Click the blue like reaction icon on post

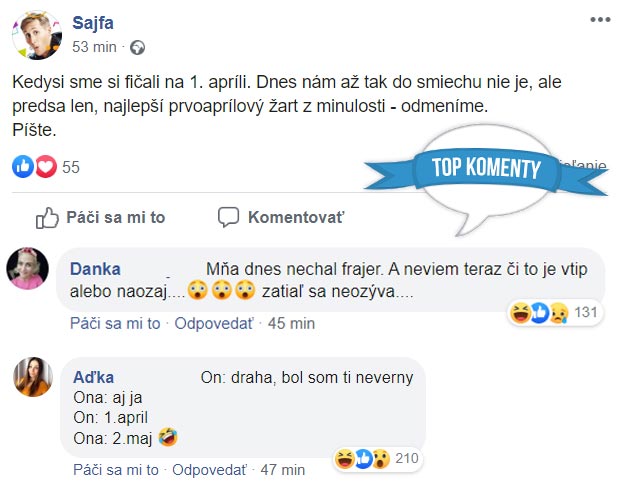click(x=23, y=167)
